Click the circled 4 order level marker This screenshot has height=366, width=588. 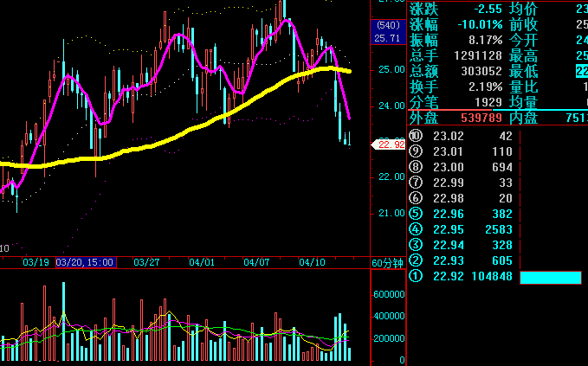416,229
